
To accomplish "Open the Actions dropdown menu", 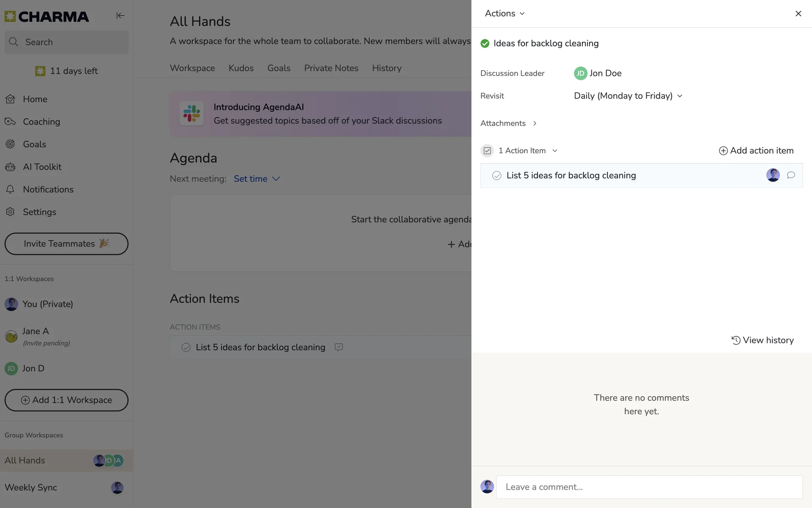I will (505, 14).
